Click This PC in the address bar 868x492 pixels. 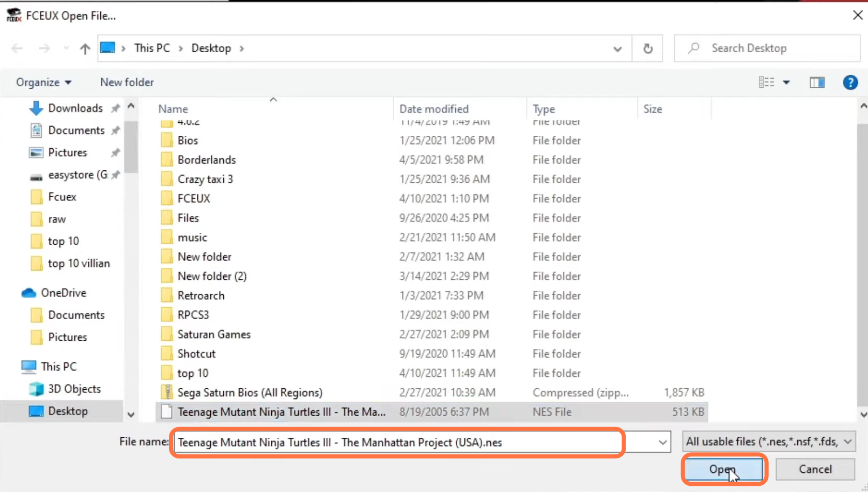(x=152, y=48)
